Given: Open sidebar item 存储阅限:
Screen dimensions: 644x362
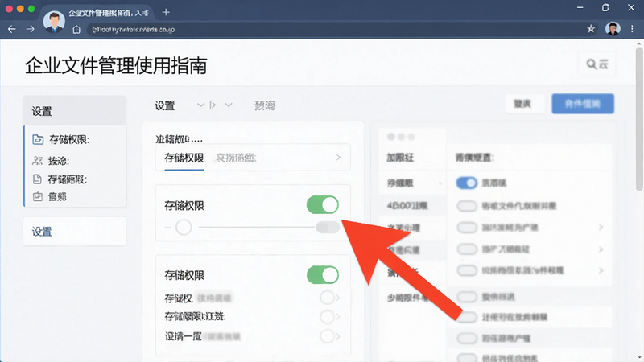Looking at the screenshot, I should pyautogui.click(x=68, y=179).
